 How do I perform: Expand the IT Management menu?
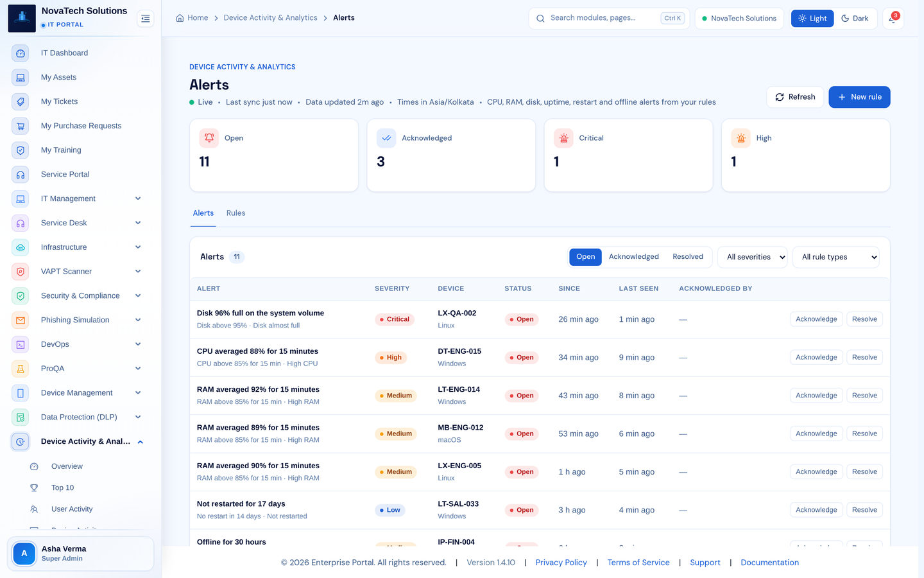pos(78,199)
